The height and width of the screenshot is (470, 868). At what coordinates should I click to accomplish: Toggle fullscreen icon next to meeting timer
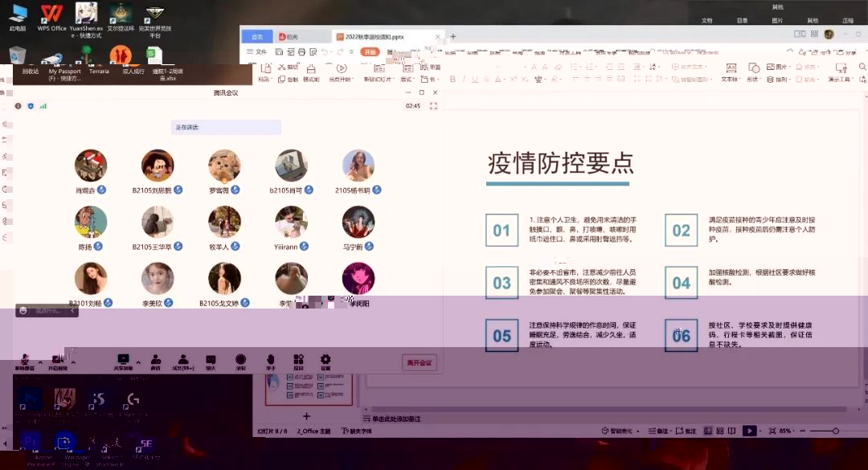point(433,106)
